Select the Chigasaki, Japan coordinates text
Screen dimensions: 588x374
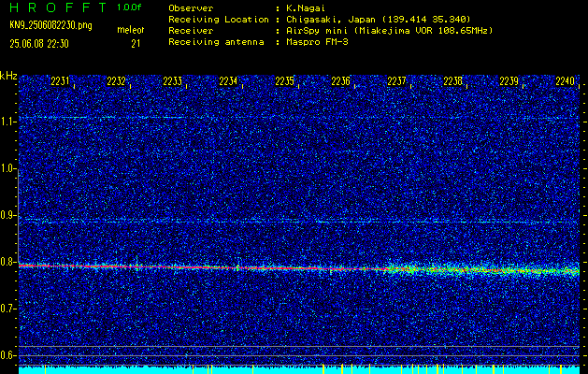tap(378, 20)
